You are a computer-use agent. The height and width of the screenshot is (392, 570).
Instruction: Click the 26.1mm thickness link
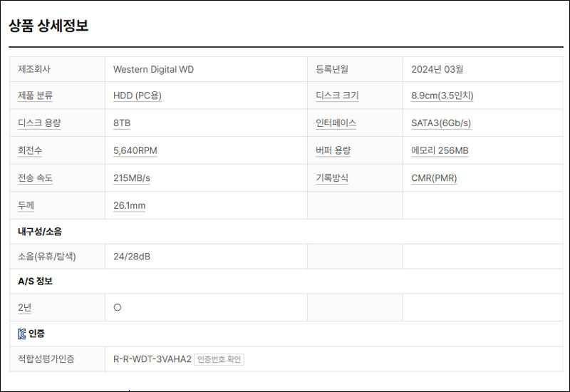(x=130, y=206)
